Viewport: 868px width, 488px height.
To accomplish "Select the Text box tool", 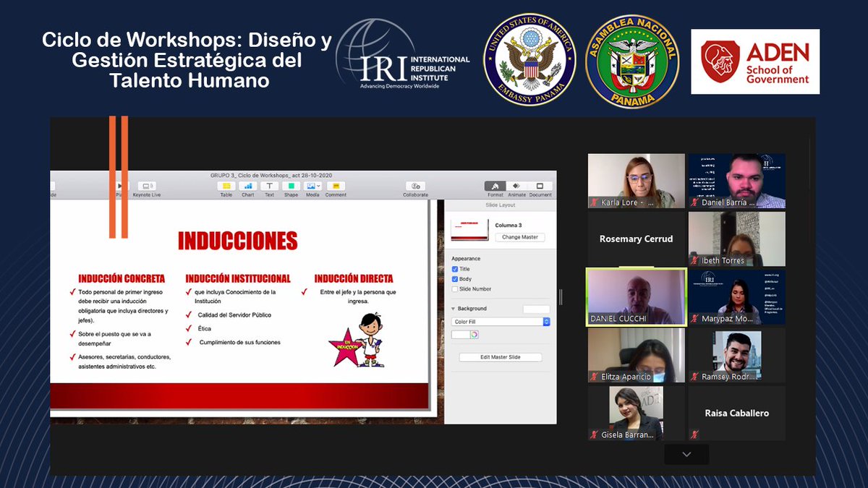I will tap(269, 187).
